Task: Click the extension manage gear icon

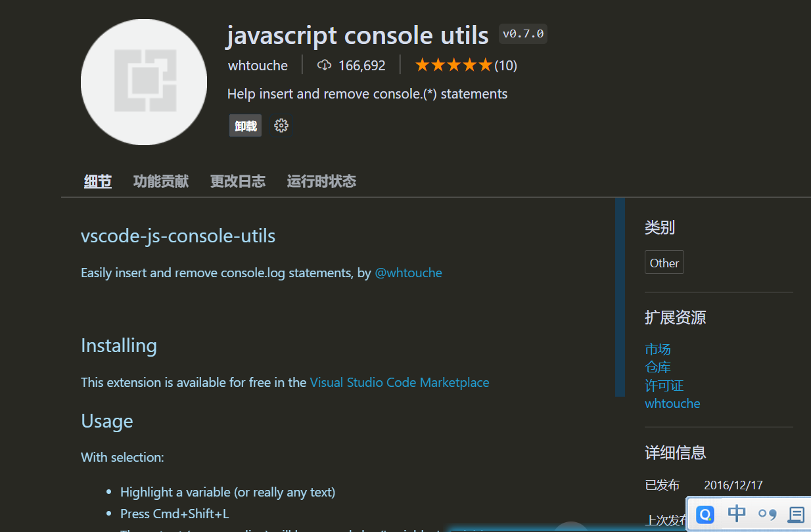Action: pyautogui.click(x=281, y=125)
